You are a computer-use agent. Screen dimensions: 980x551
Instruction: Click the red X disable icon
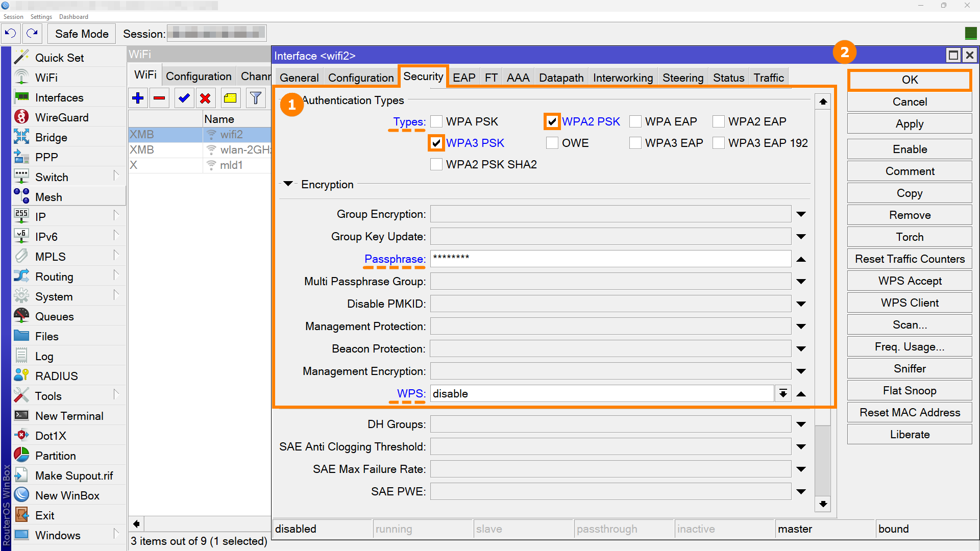click(x=206, y=98)
